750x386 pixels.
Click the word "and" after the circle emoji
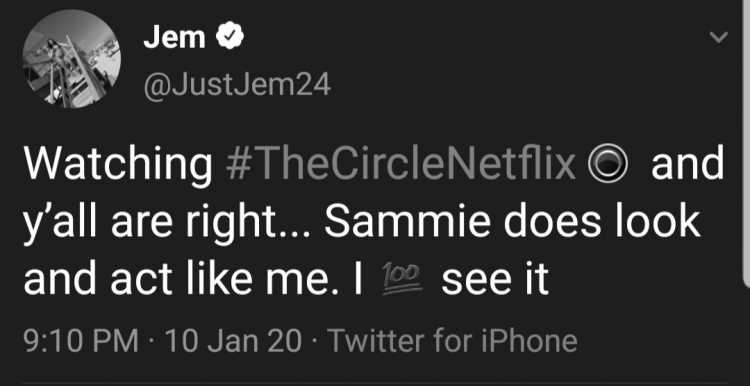click(687, 164)
